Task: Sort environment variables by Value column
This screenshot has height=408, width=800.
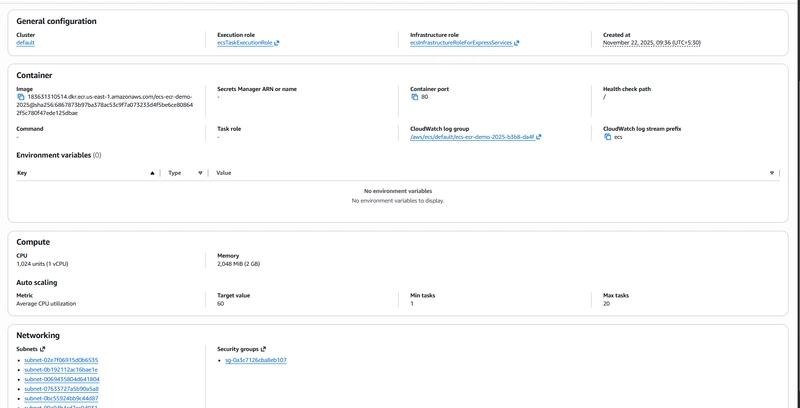Action: point(772,173)
